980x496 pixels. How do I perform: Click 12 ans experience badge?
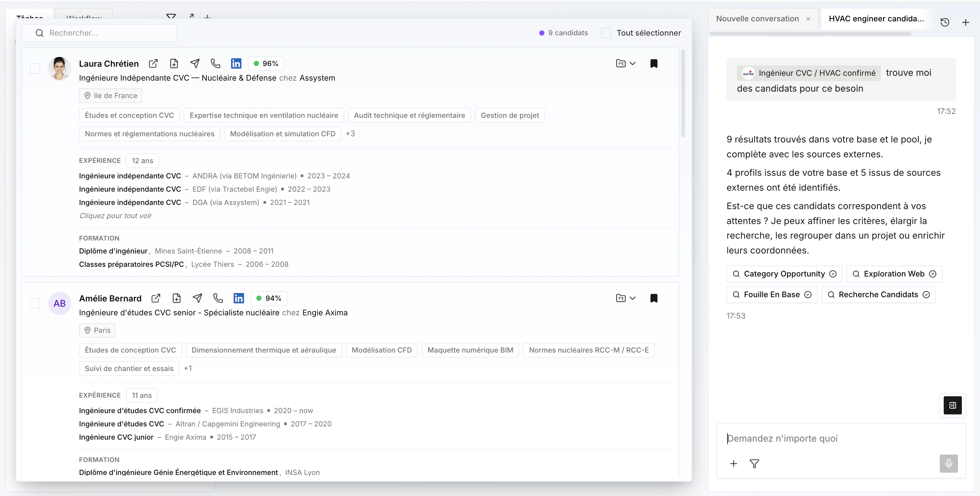click(x=143, y=161)
